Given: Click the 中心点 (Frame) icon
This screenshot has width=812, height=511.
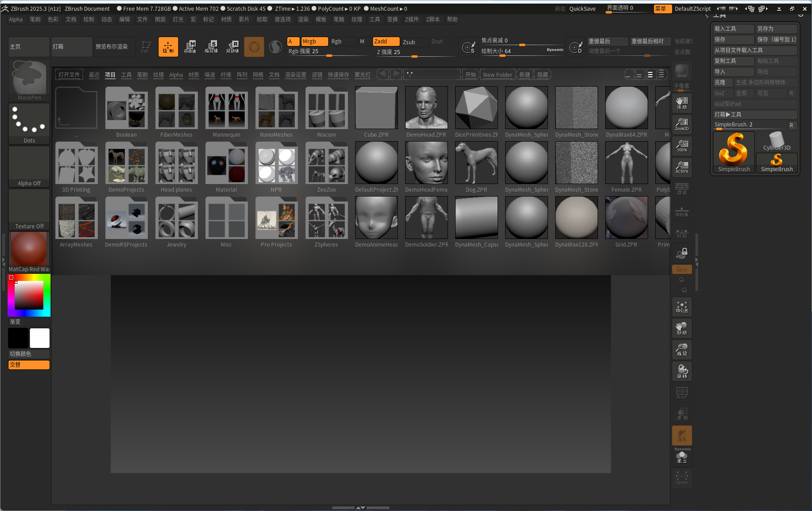Looking at the screenshot, I should point(682,307).
